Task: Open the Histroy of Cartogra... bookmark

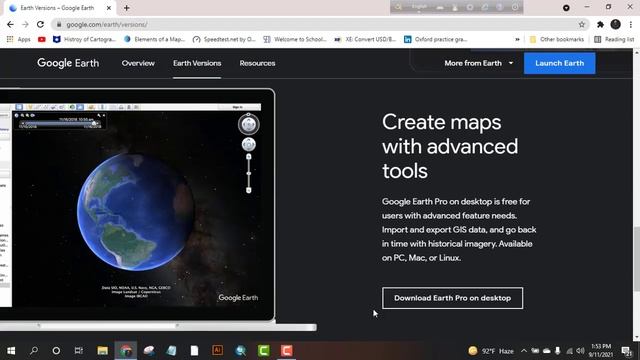Action: point(85,39)
